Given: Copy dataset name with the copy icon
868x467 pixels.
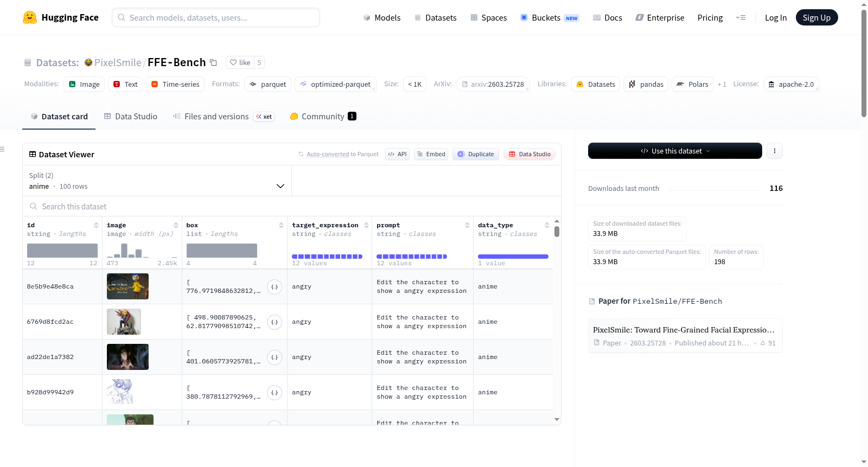Looking at the screenshot, I should click(x=214, y=62).
